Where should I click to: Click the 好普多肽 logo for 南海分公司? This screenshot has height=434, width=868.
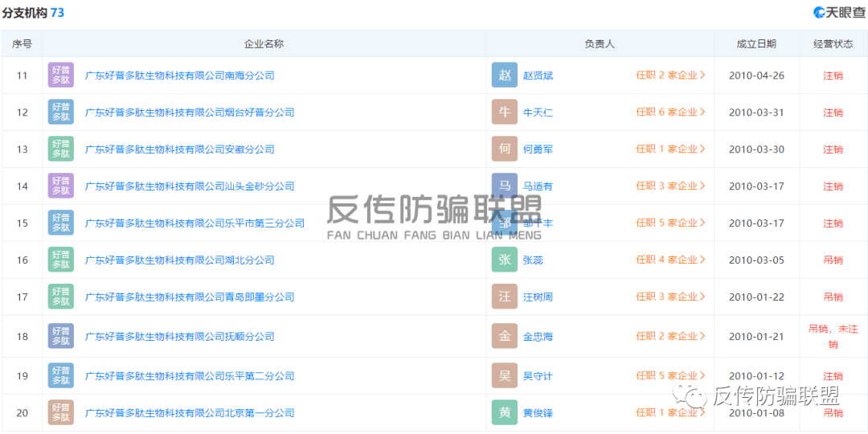click(x=61, y=76)
